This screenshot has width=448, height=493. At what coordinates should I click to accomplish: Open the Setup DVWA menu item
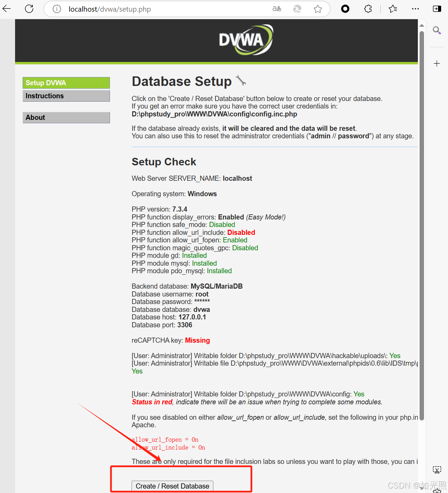[x=66, y=83]
